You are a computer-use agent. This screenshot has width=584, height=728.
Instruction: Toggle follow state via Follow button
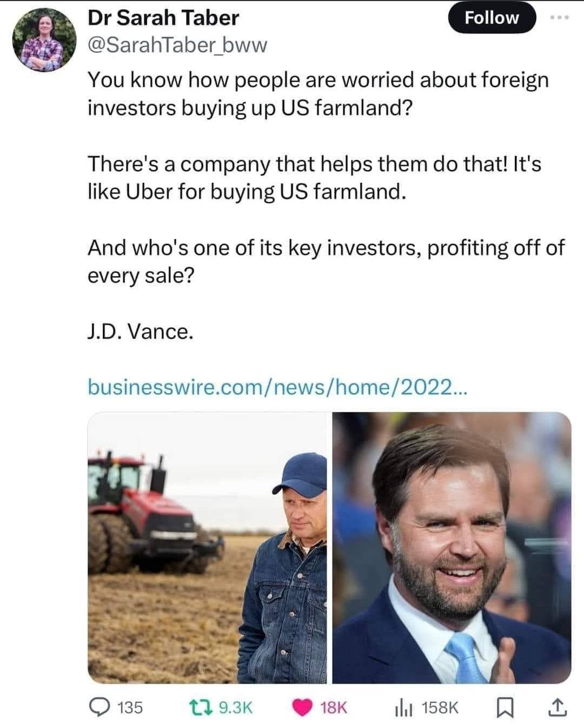coord(491,17)
